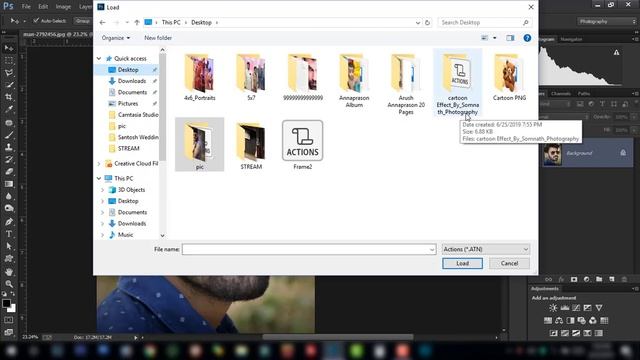Select the Hand tool

point(9,272)
